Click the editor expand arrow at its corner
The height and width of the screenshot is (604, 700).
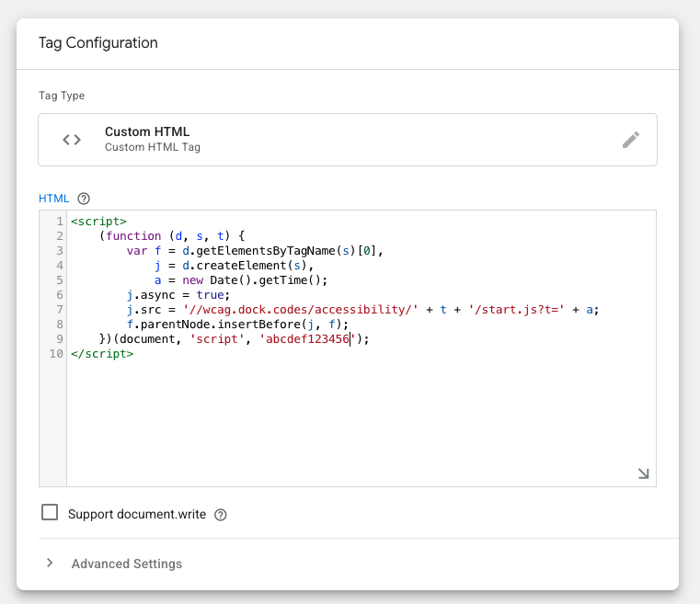tap(643, 473)
